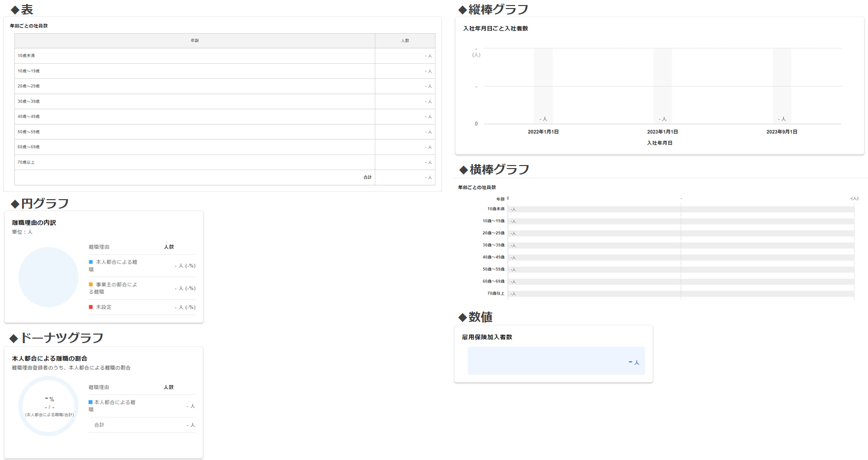Click the 10歳未満 label in the horizontal bar chart
This screenshot has height=460, width=868.
click(x=496, y=209)
